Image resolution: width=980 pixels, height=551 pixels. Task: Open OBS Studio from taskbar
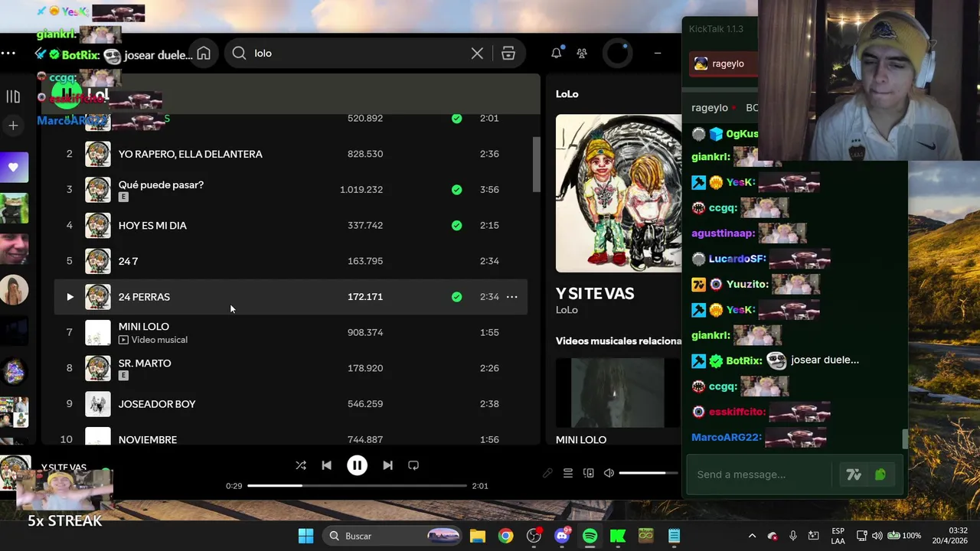pos(534,536)
